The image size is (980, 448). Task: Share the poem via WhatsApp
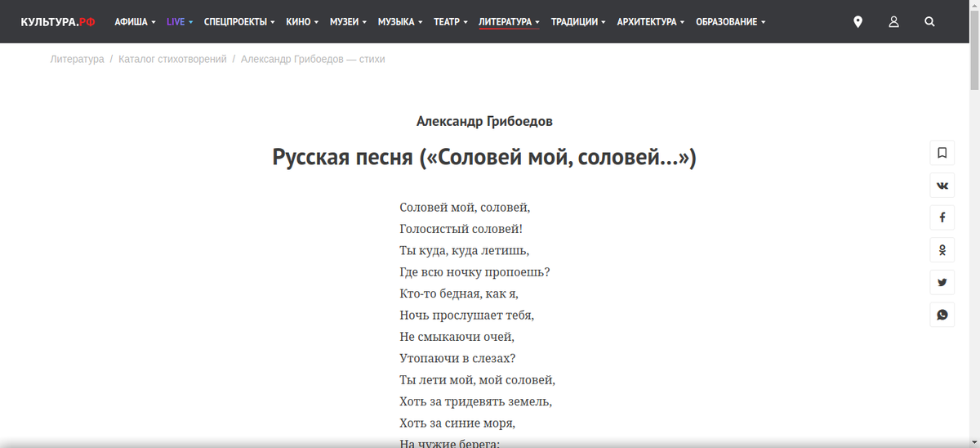point(942,315)
